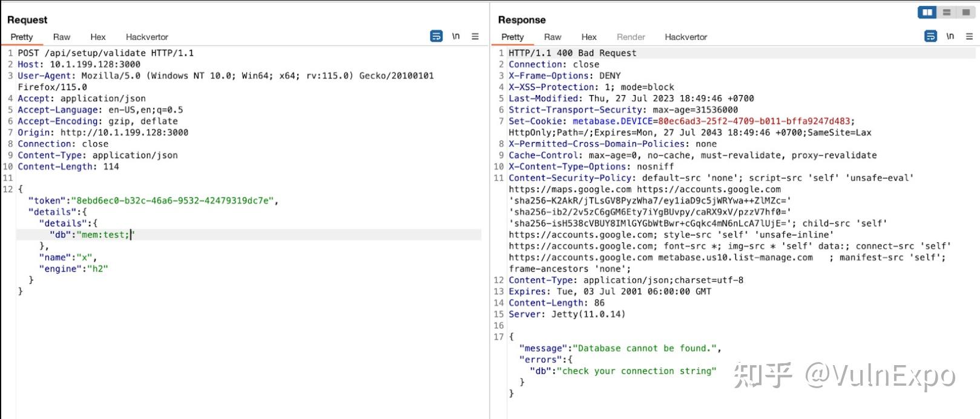980x419 pixels.
Task: Open the Render tab in Response panel
Action: (631, 37)
